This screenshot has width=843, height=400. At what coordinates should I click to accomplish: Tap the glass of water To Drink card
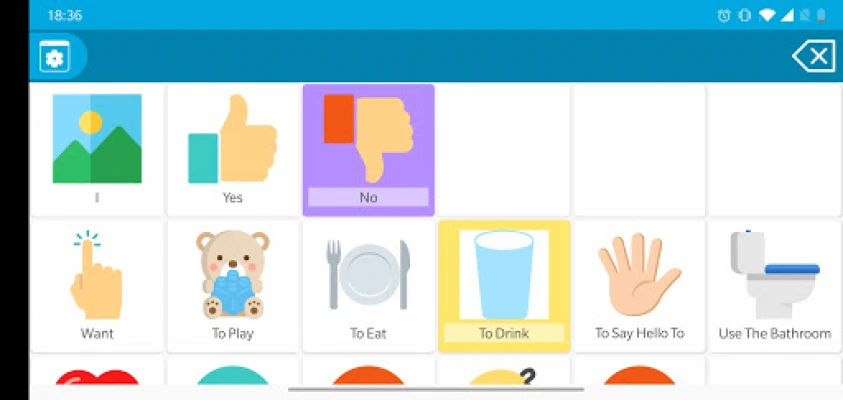coord(504,286)
